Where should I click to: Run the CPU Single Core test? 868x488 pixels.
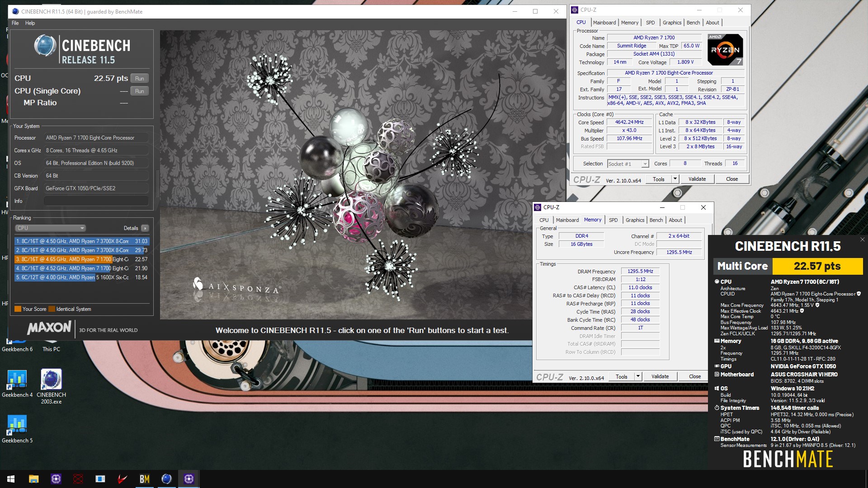tap(139, 91)
